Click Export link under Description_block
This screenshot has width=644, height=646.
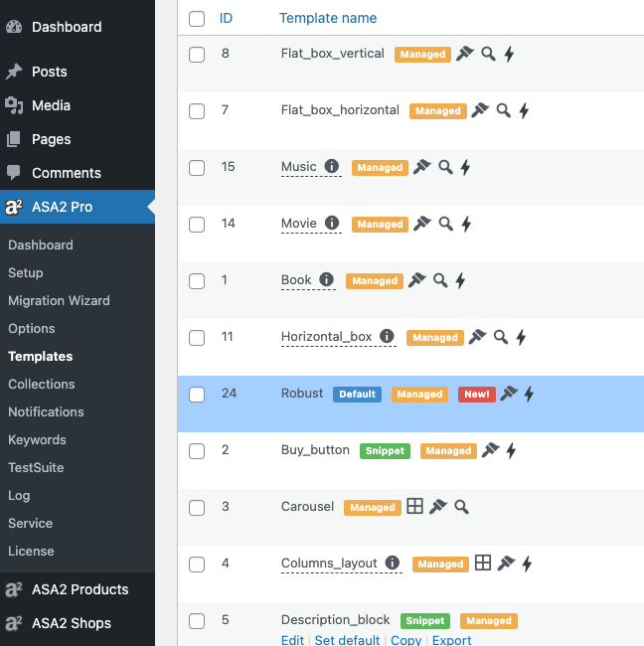(x=451, y=640)
